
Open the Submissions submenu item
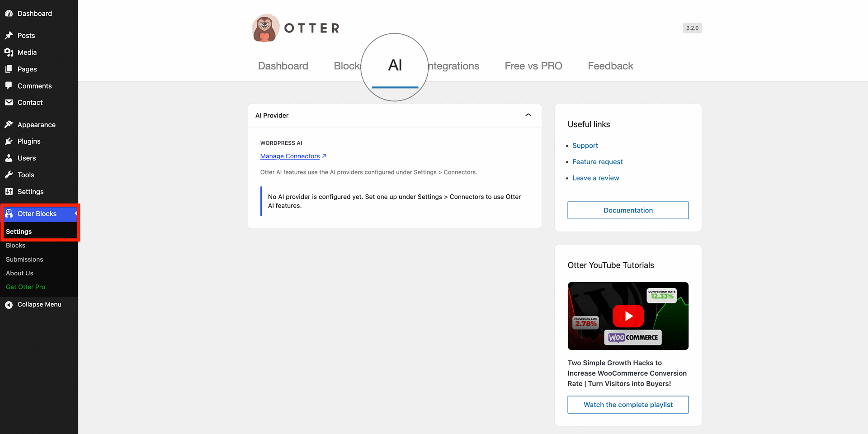coord(24,259)
